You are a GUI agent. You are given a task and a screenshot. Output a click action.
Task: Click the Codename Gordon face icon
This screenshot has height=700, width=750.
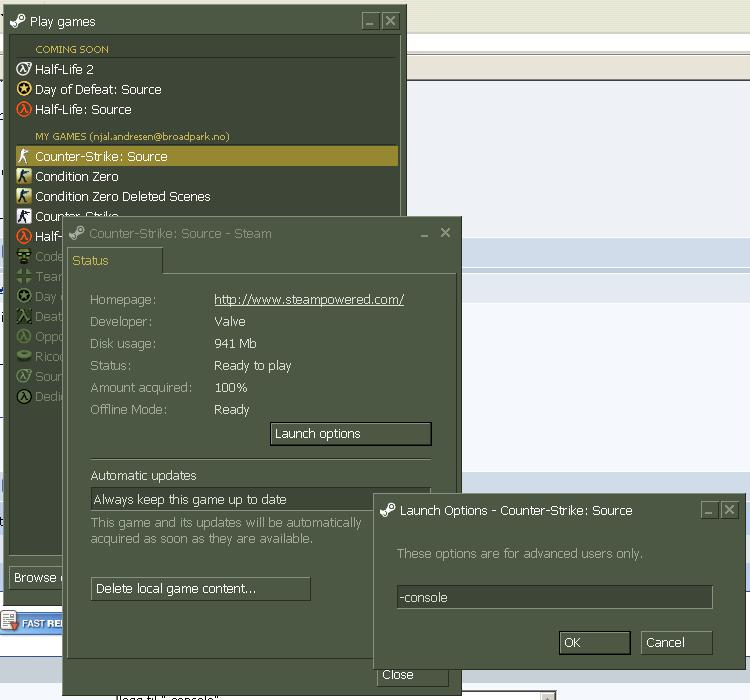pos(24,256)
